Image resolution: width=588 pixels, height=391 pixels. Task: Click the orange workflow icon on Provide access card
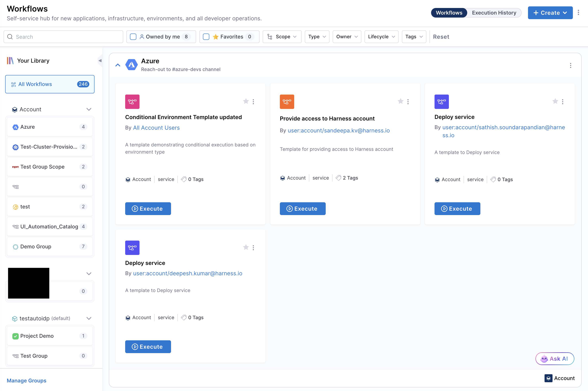click(x=287, y=102)
